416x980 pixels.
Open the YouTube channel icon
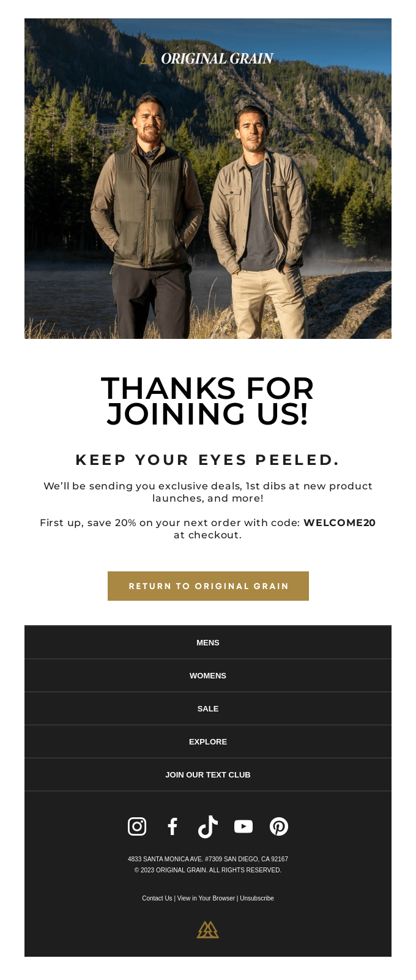pyautogui.click(x=243, y=826)
